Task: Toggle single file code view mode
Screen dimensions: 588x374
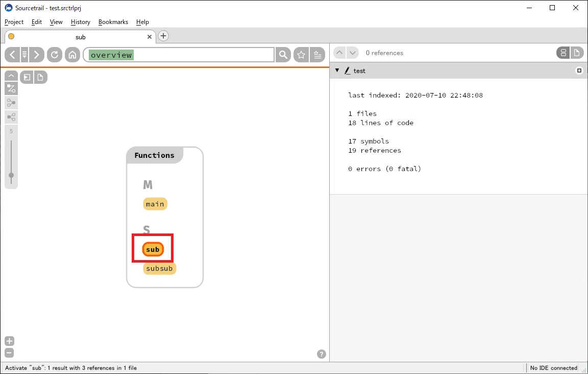Action: (x=577, y=53)
